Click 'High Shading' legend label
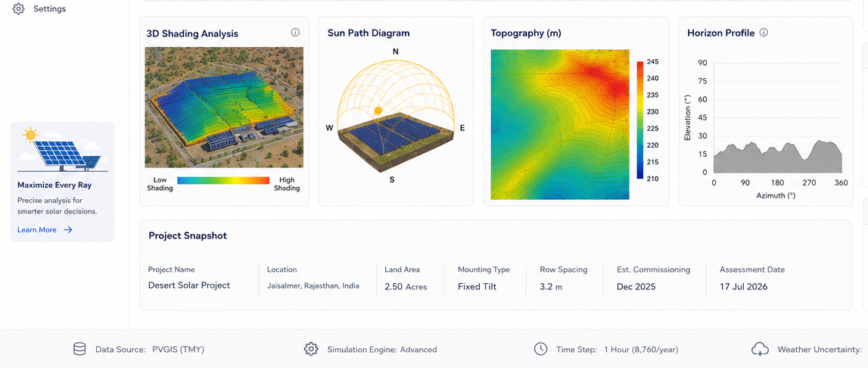The image size is (868, 368). click(x=287, y=184)
